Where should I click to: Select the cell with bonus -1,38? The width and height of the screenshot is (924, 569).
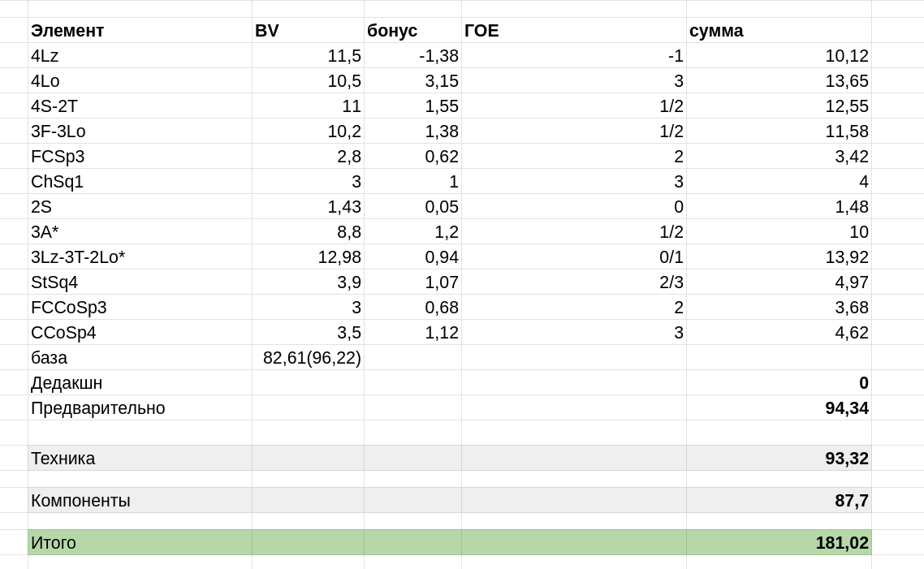pyautogui.click(x=412, y=55)
